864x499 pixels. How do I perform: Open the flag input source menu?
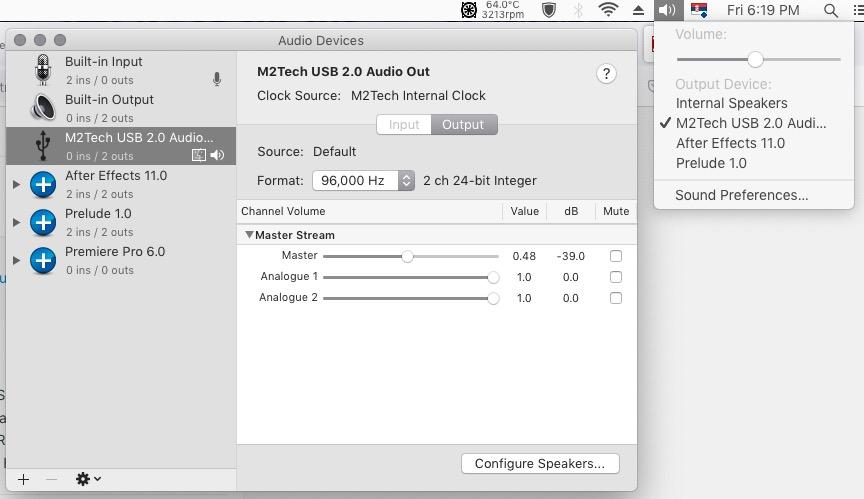coord(699,10)
